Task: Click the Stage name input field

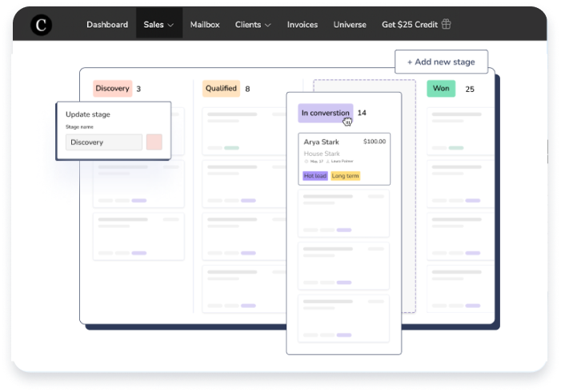Action: pyautogui.click(x=104, y=142)
